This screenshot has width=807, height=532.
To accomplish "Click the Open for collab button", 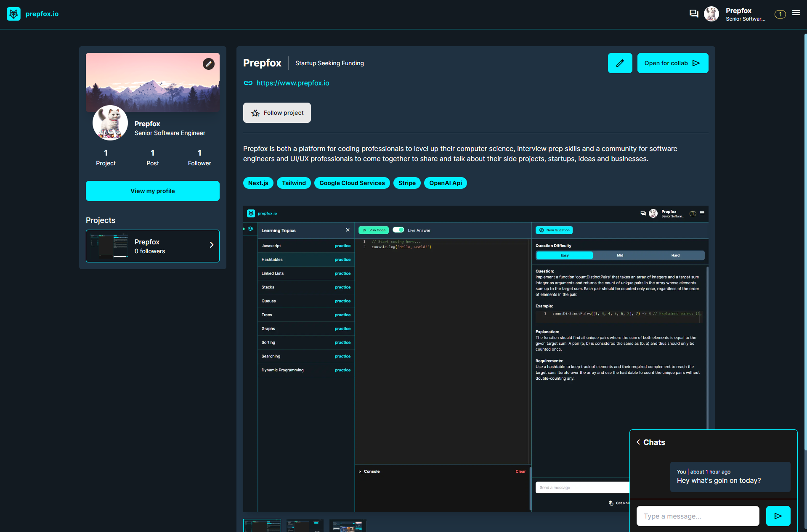I will tap(673, 63).
